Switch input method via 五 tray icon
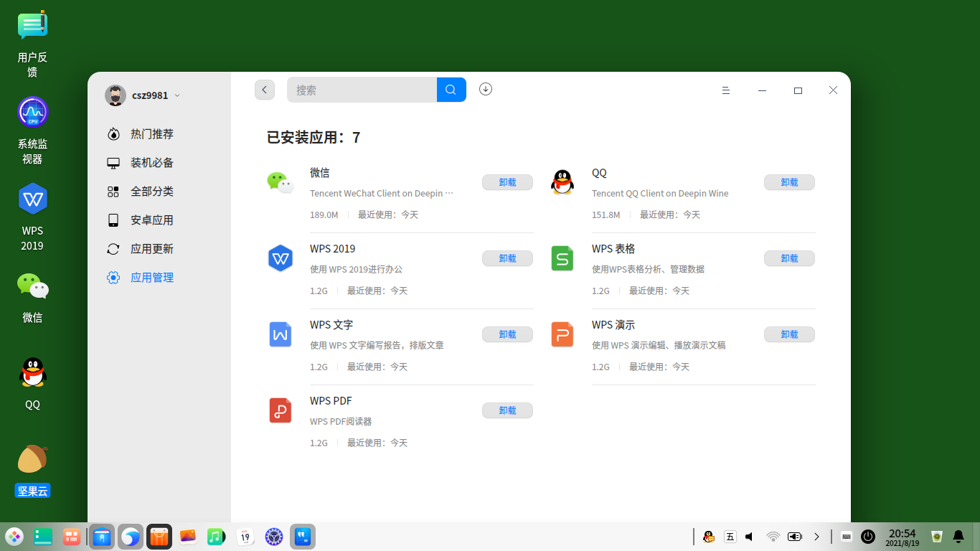Viewport: 980px width, 551px height. tap(730, 537)
